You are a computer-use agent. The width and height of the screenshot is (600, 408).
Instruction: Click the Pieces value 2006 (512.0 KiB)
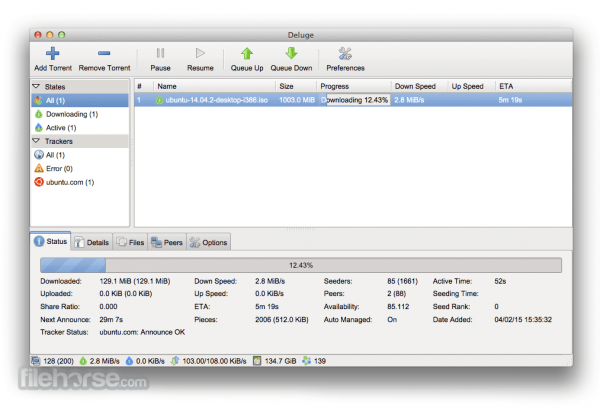tap(282, 319)
